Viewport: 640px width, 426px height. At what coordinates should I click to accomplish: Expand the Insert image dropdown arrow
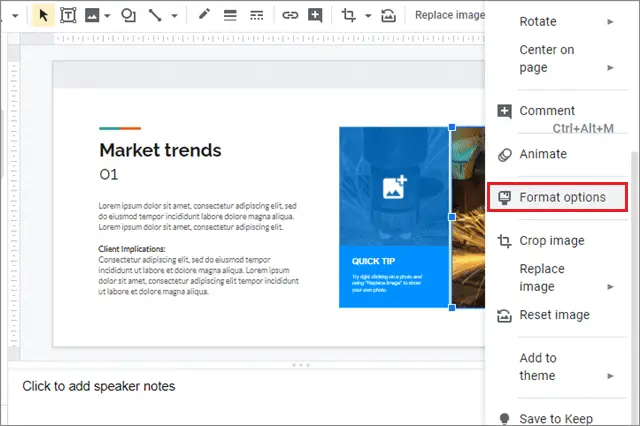pos(107,16)
